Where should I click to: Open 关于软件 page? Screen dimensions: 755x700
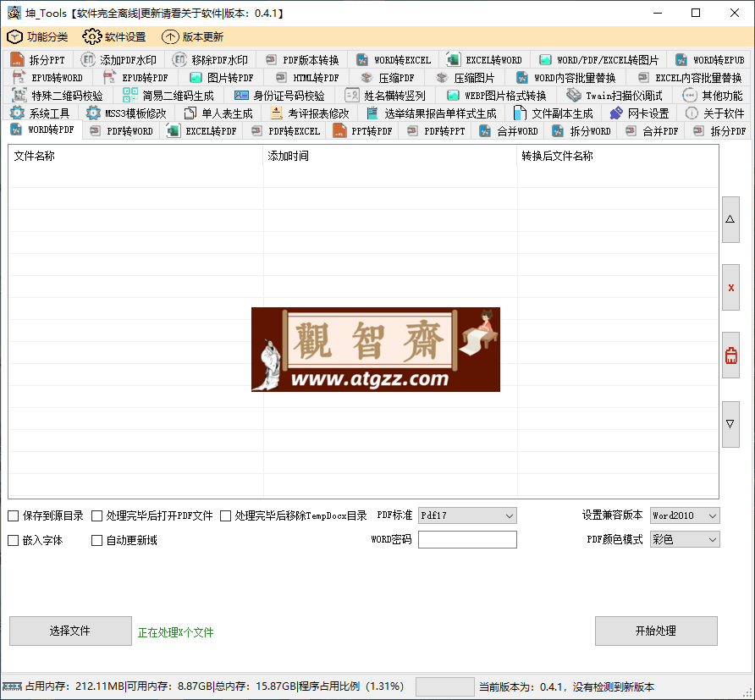(714, 113)
